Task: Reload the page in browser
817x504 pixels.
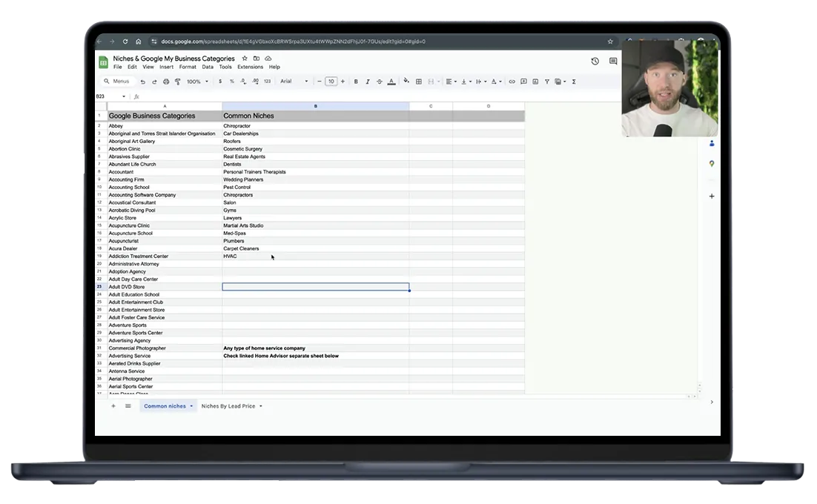Action: 125,41
